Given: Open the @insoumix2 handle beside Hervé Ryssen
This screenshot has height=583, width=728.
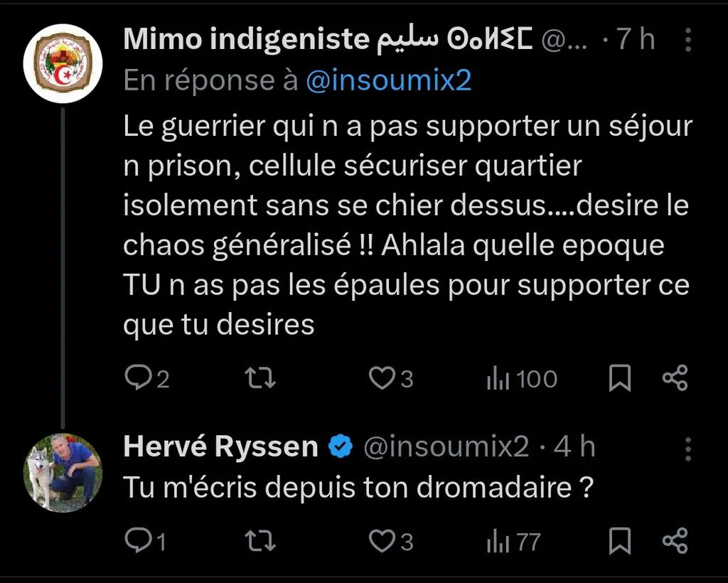Looking at the screenshot, I should 446,446.
